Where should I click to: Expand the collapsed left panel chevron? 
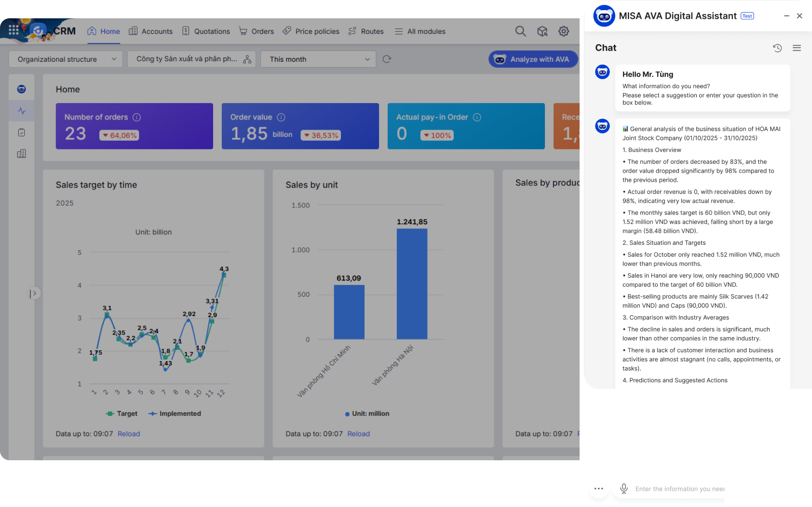point(34,293)
